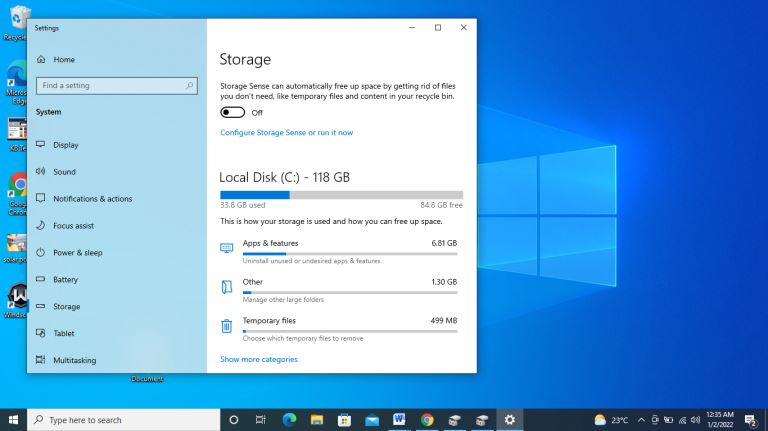This screenshot has width=768, height=431.
Task: Turn on the Storage Sense toggle
Action: pos(233,113)
